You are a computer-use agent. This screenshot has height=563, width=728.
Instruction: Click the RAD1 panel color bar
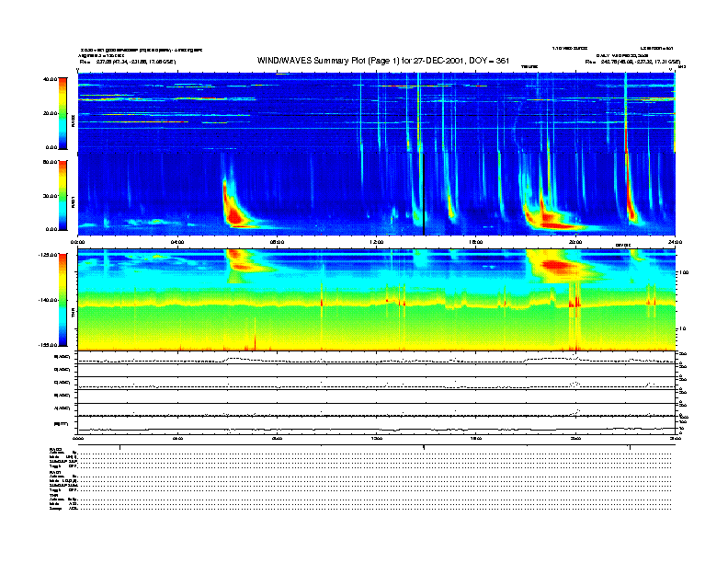click(63, 195)
